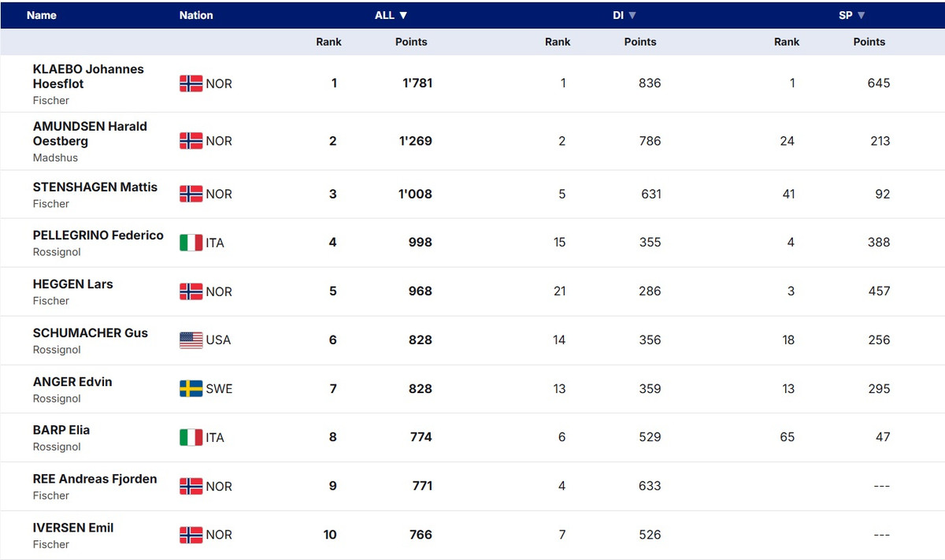Image resolution: width=945 pixels, height=560 pixels.
Task: Click Norway flag beside IVERSEN Emil
Action: point(191,535)
